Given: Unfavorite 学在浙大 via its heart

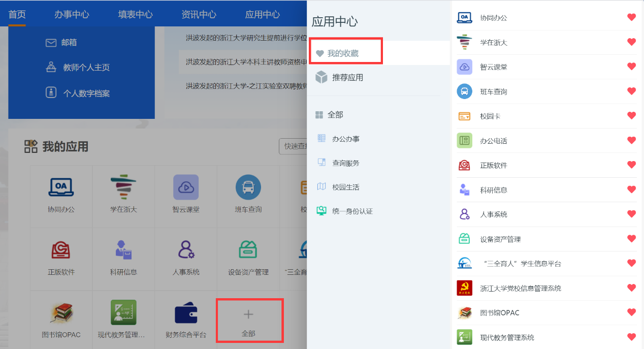Looking at the screenshot, I should click(x=631, y=42).
